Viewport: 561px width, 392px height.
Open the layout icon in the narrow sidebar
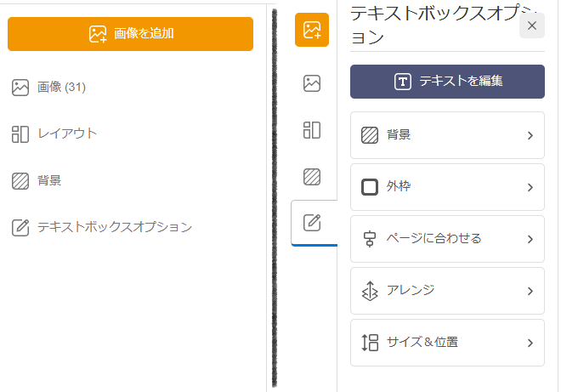click(312, 130)
